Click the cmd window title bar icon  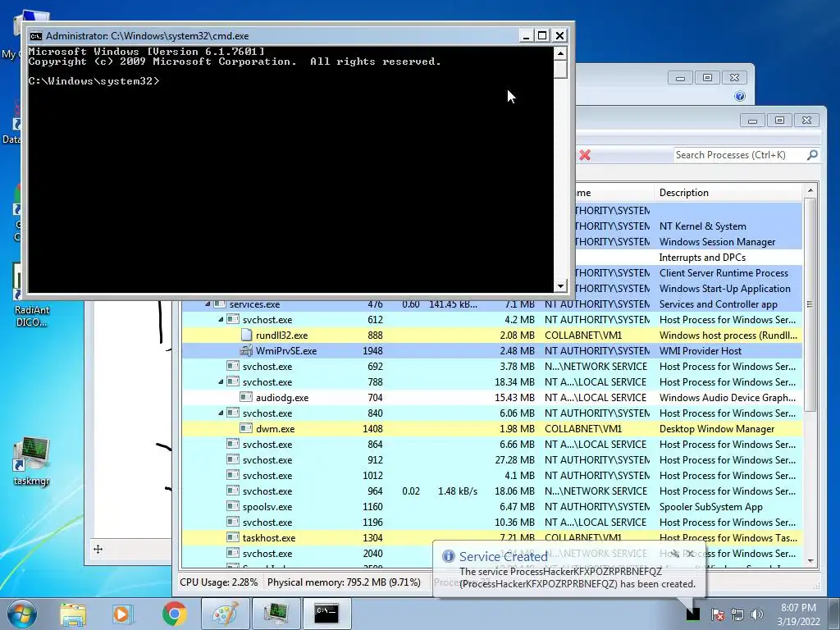click(36, 36)
